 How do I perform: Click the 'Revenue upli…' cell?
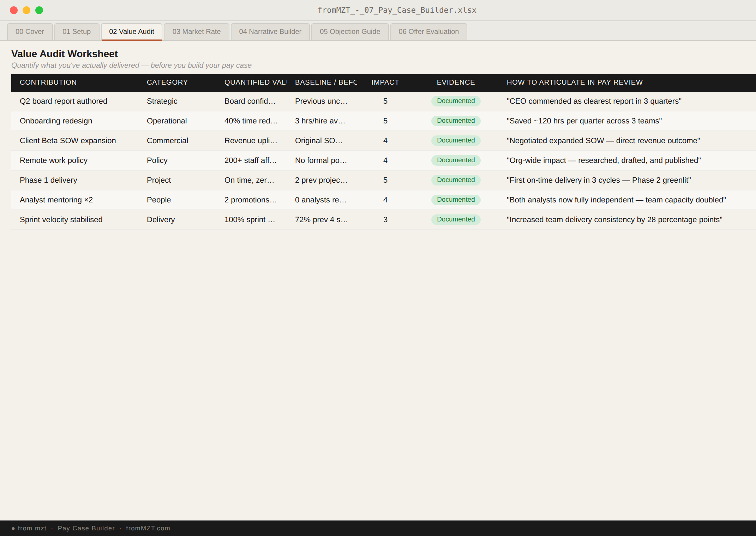point(251,141)
